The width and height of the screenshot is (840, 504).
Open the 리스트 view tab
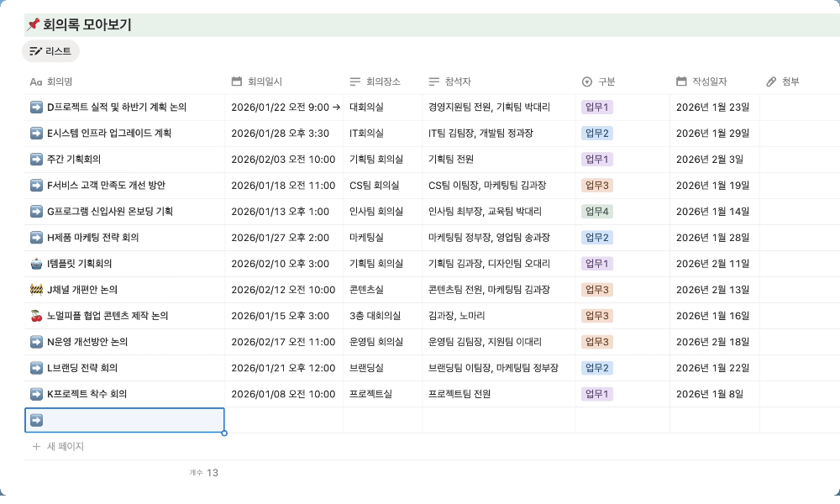(50, 51)
